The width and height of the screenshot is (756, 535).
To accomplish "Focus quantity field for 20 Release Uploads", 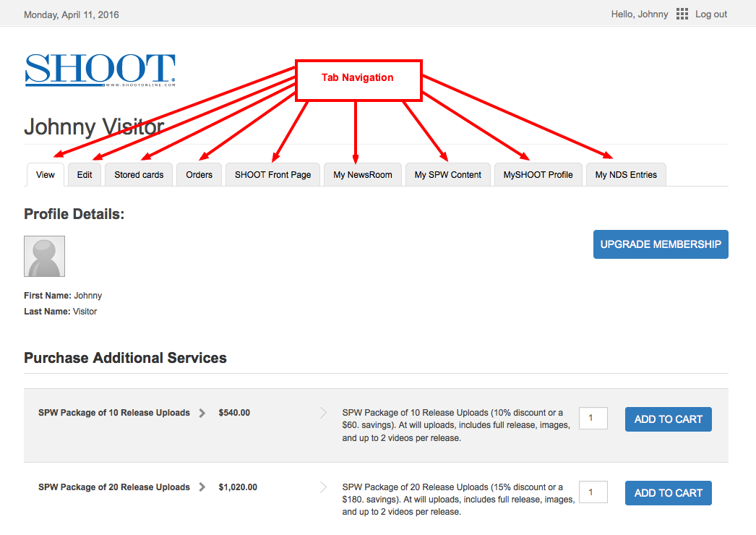I will [593, 492].
